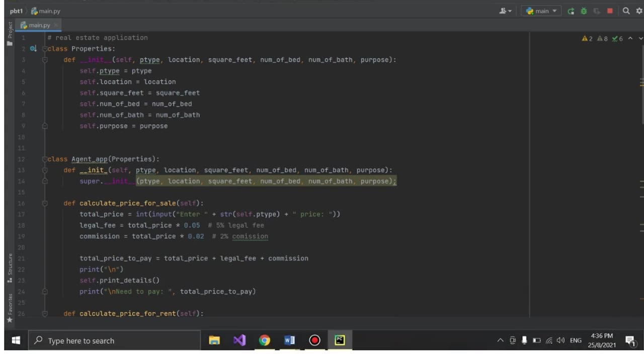Click 'self.purpose = purpose' line
Image resolution: width=644 pixels, height=362 pixels.
click(124, 126)
